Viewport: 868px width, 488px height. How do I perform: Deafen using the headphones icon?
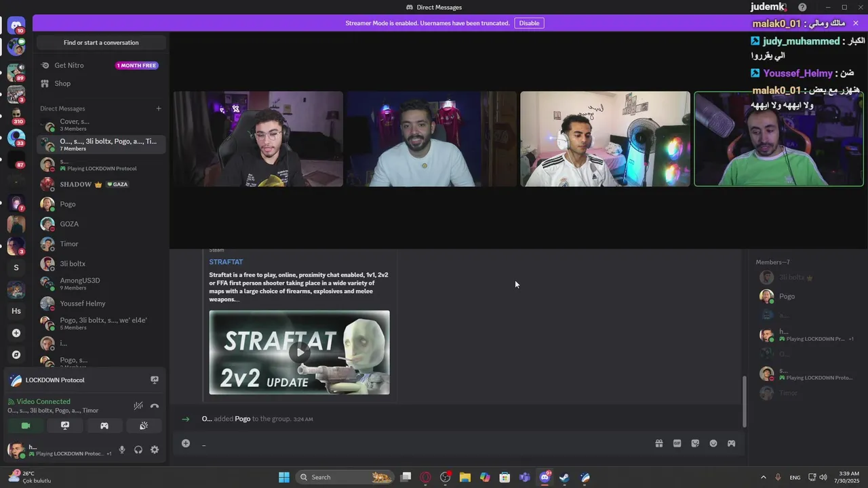point(138,449)
